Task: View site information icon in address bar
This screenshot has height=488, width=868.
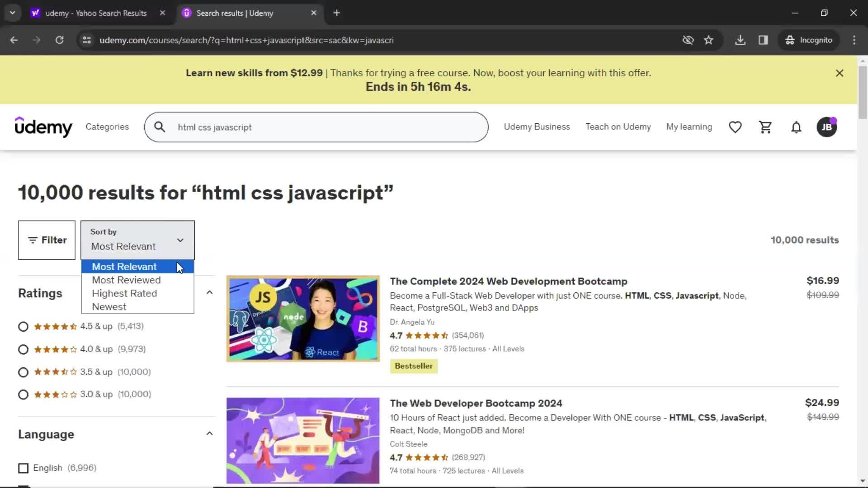Action: point(87,40)
